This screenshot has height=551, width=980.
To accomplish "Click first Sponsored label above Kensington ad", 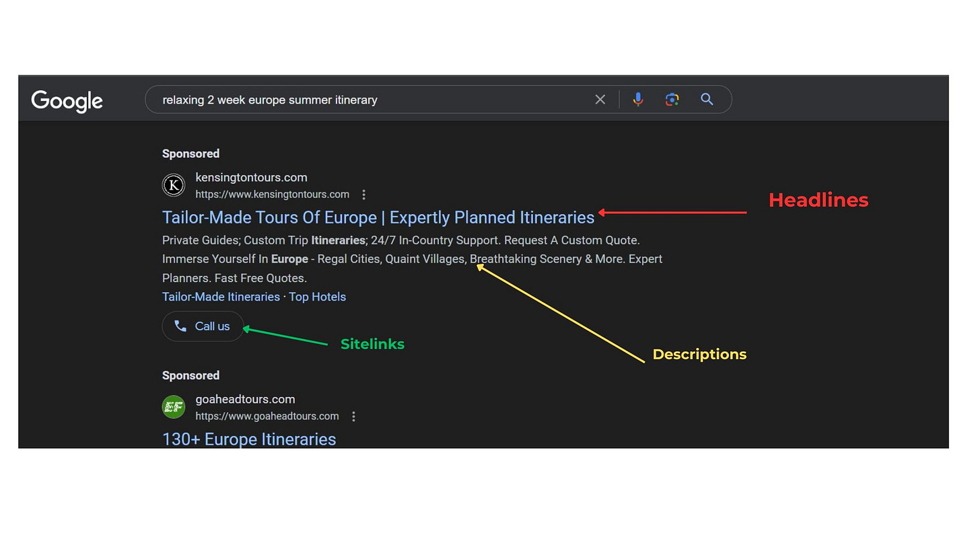I will tap(190, 153).
